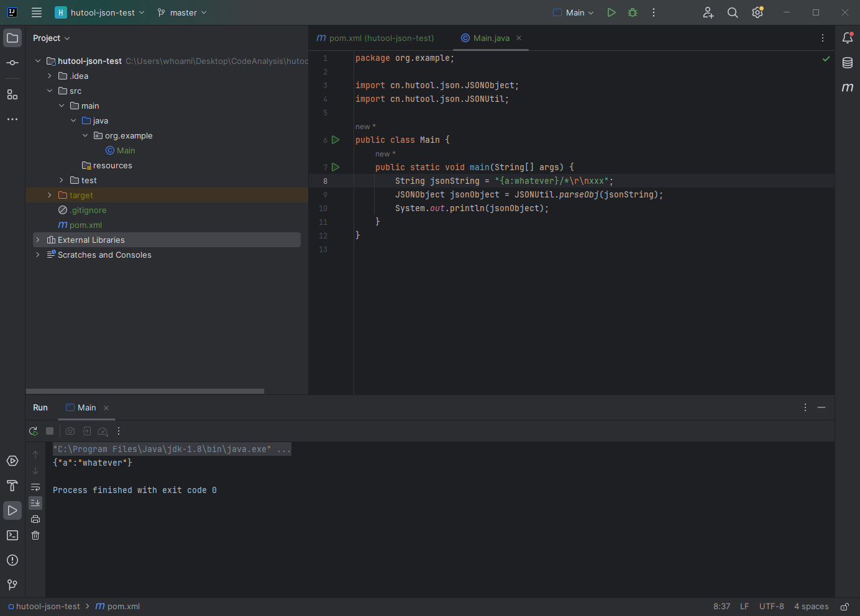Change UTF-8 file encoding
Image resolution: width=860 pixels, height=616 pixels.
[x=772, y=607]
